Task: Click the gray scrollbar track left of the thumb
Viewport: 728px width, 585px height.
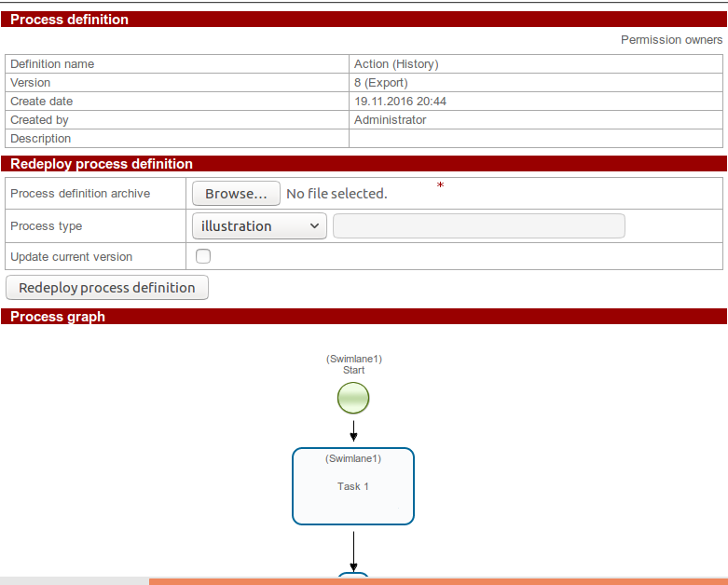Action: click(x=75, y=581)
